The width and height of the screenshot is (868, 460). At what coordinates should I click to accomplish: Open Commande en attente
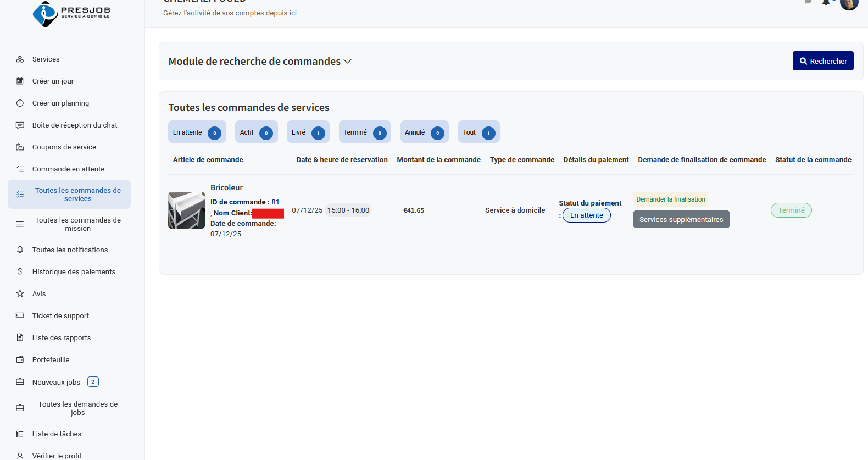click(x=68, y=169)
